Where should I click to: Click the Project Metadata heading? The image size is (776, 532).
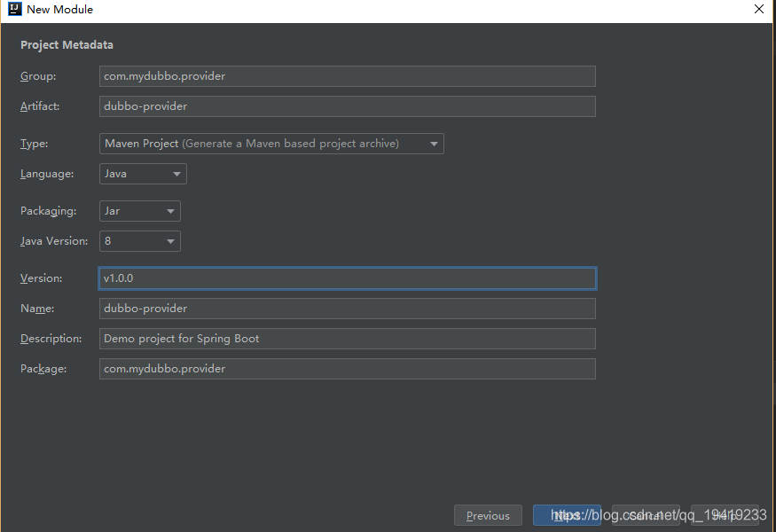(67, 45)
